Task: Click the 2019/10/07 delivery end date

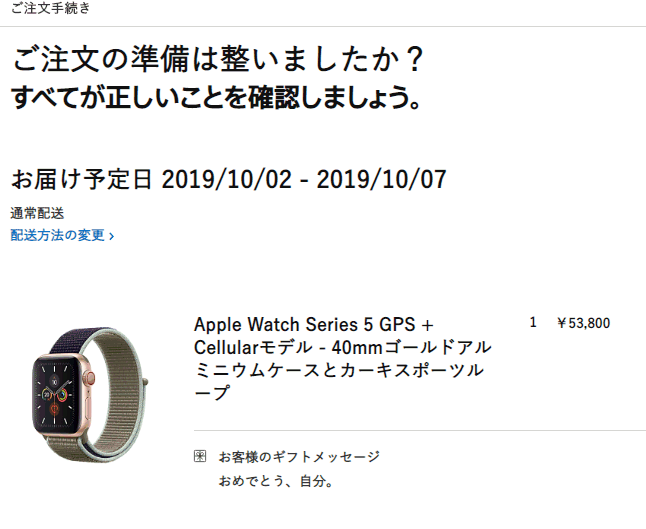Action: click(x=382, y=180)
